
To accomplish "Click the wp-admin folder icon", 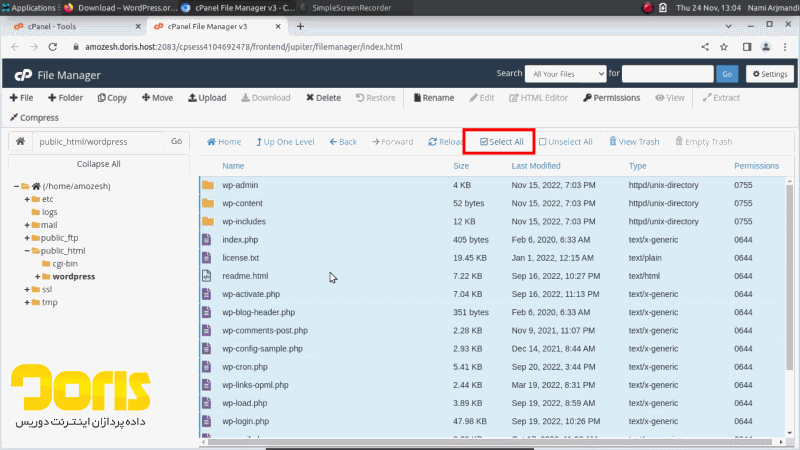I will pyautogui.click(x=208, y=185).
